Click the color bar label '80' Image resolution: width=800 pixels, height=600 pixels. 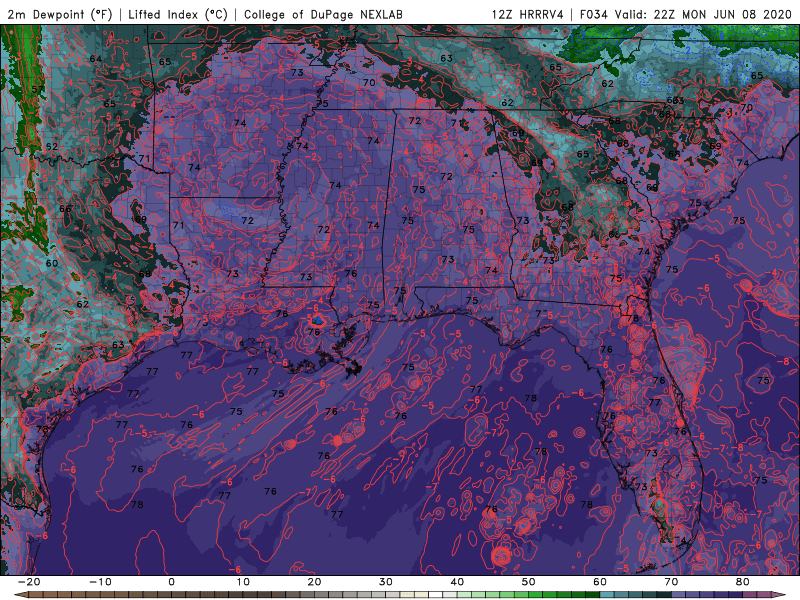[743, 582]
